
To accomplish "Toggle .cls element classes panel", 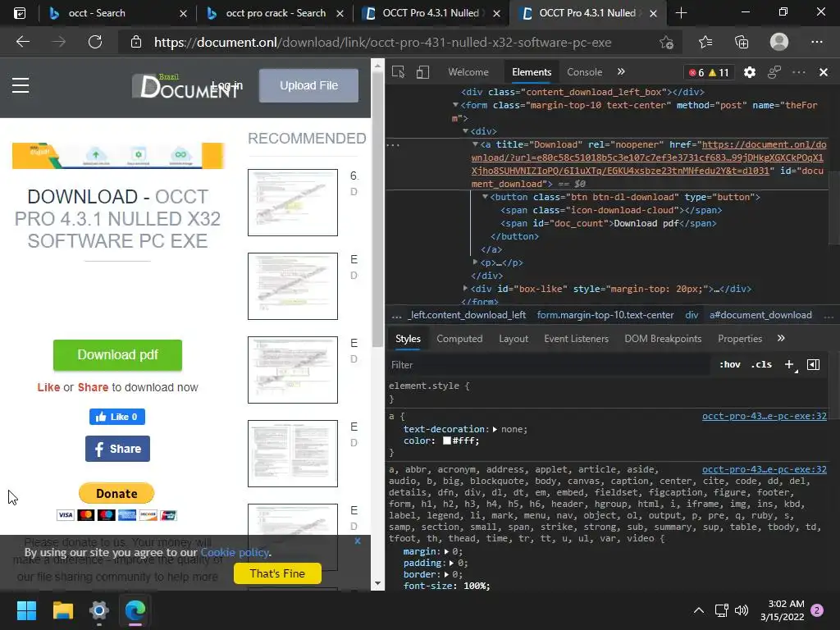I will 761,365.
